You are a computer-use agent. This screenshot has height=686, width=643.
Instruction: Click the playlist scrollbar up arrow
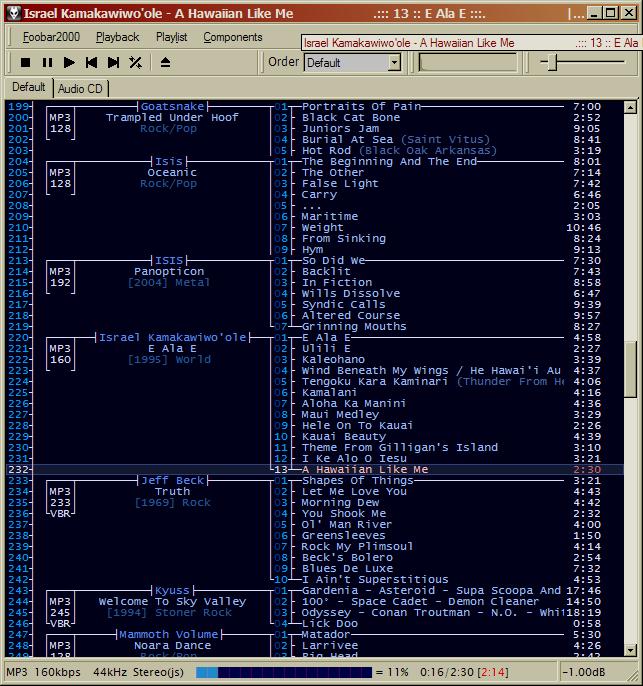click(x=630, y=107)
